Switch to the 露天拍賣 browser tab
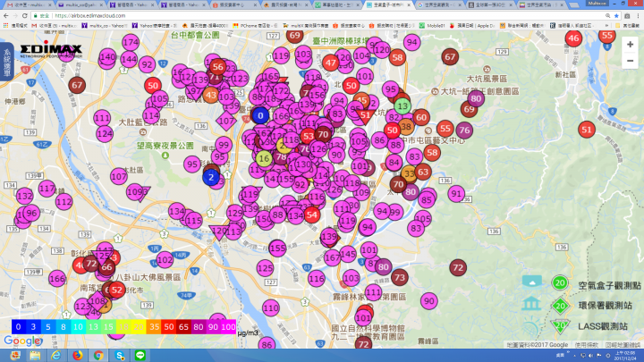644x362 pixels. coord(286,5)
